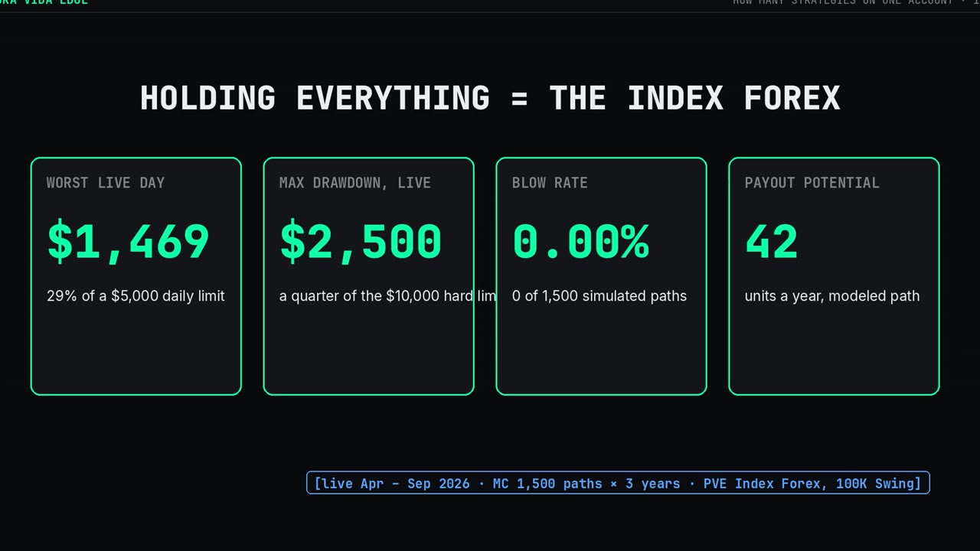Viewport: 980px width, 551px height.
Task: Click the green brand name in the header
Action: pyautogui.click(x=44, y=2)
